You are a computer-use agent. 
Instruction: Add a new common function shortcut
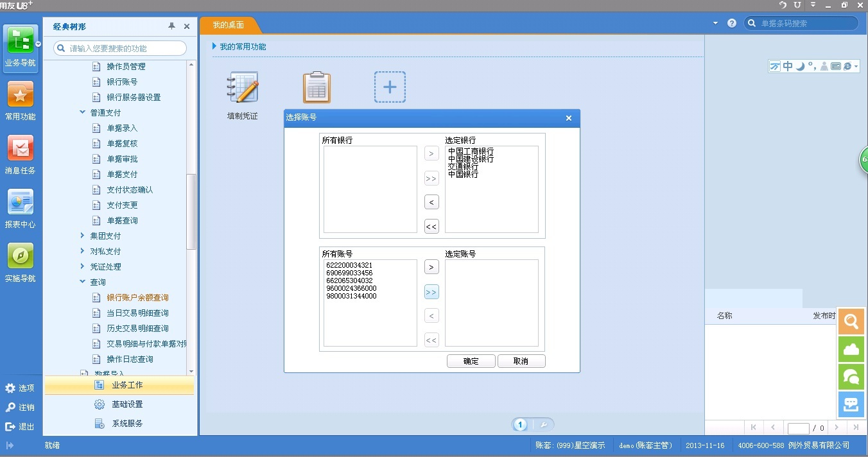(x=390, y=87)
